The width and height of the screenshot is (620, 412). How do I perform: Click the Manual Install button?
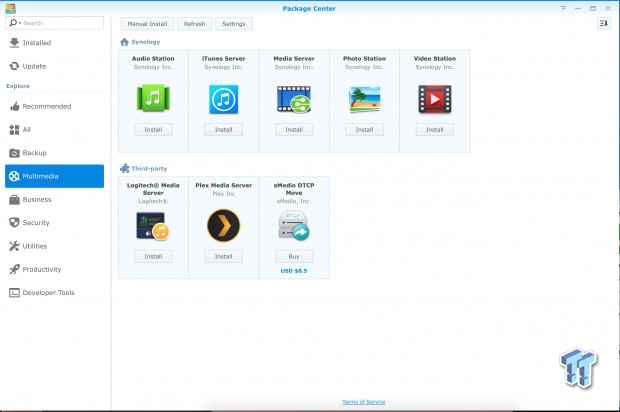pyautogui.click(x=147, y=24)
